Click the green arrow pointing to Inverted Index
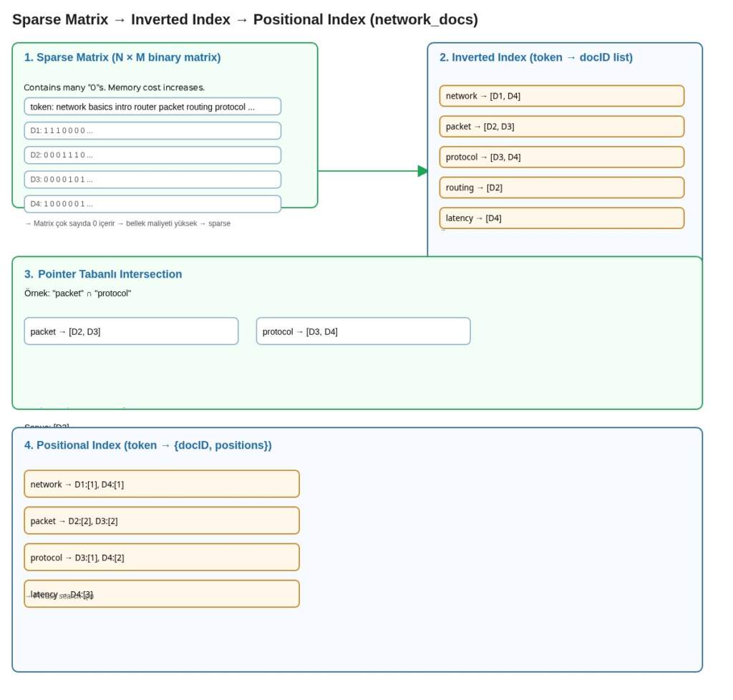 pyautogui.click(x=372, y=171)
